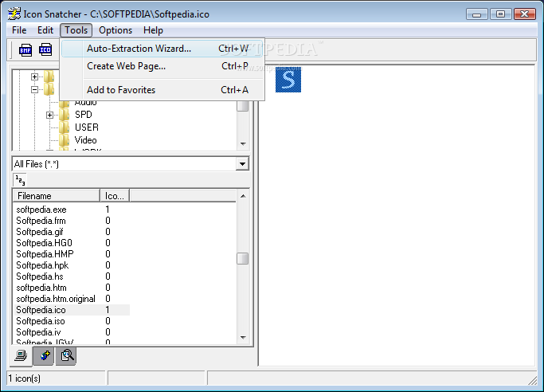Maximize the Icon Snatcher window
Image resolution: width=544 pixels, height=392 pixels.
pos(500,14)
